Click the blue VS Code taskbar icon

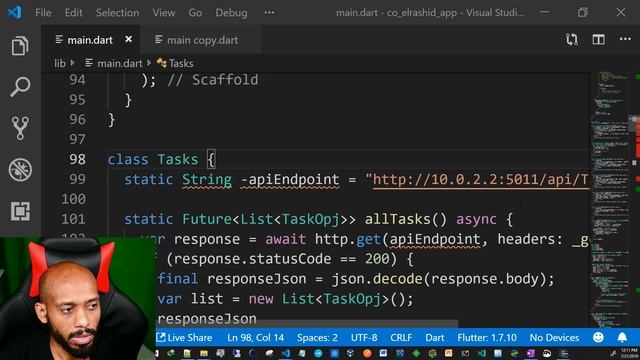pos(285,353)
